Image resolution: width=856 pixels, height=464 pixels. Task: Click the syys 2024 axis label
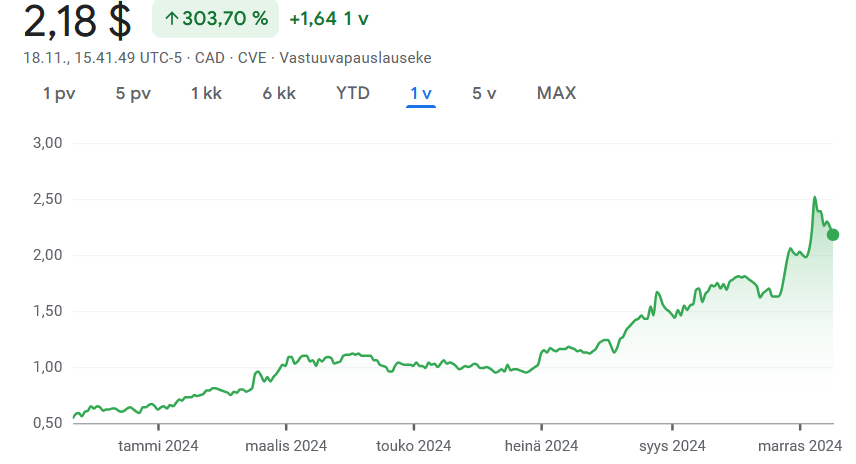click(x=673, y=446)
